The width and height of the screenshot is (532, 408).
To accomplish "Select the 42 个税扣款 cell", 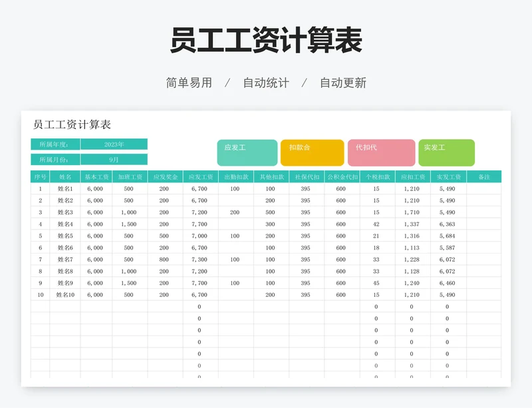I will coord(378,224).
